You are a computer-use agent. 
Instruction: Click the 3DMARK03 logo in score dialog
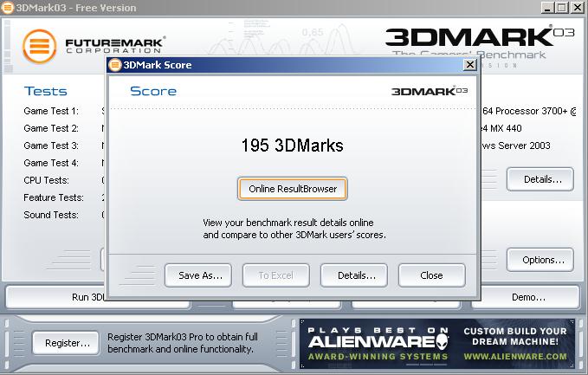pos(430,91)
